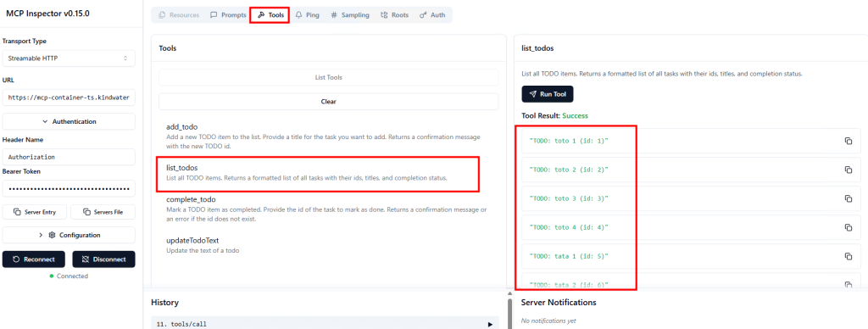868x329 pixels.
Task: Click the MCP Inspector v0.15.0 title
Action: (x=47, y=14)
